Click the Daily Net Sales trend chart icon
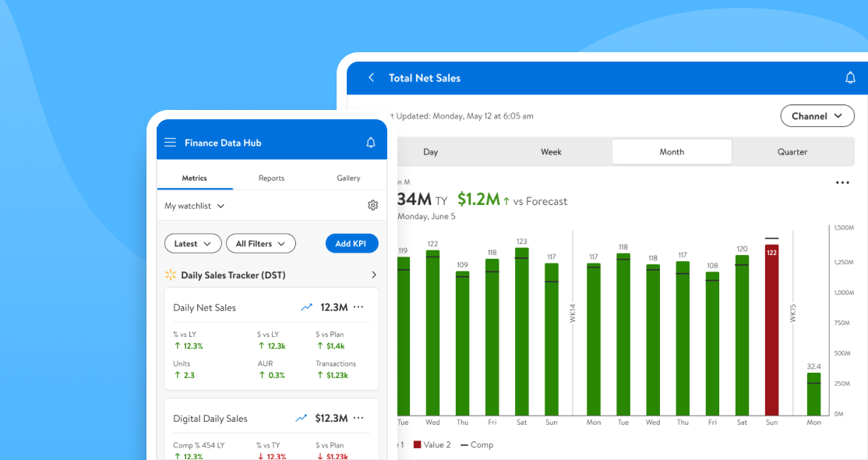The height and width of the screenshot is (460, 868). tap(306, 307)
